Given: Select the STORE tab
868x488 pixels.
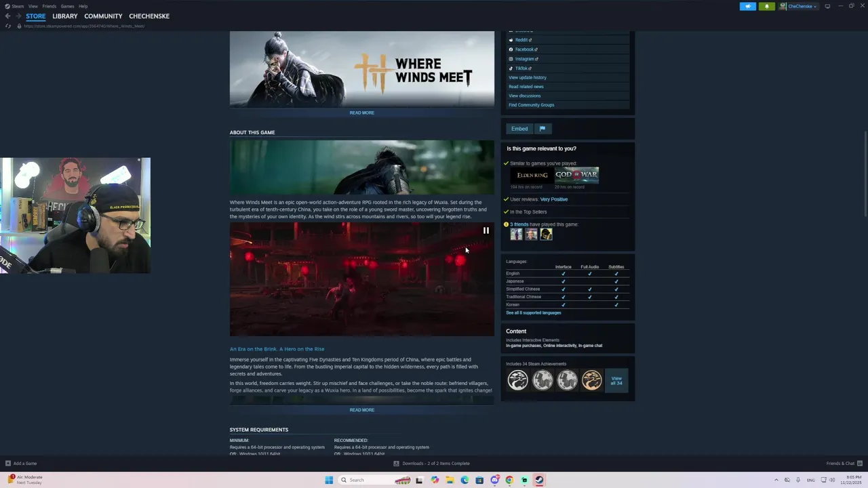Looking at the screenshot, I should [x=36, y=16].
